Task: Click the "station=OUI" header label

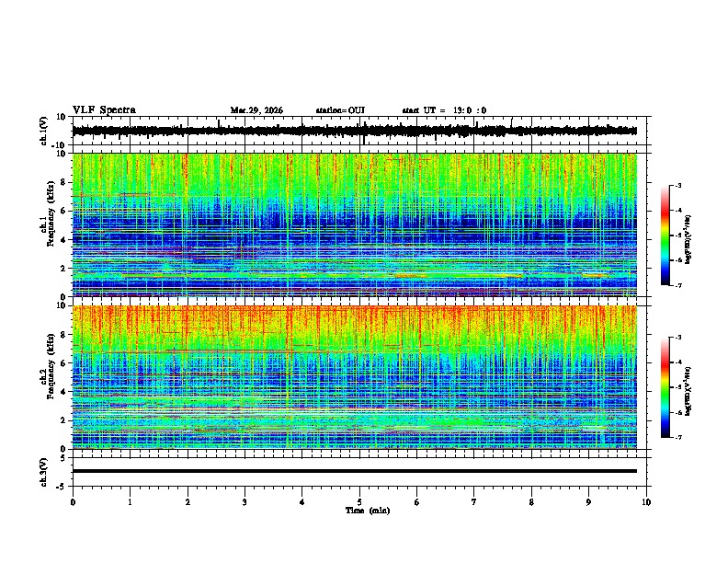Action: tap(340, 110)
